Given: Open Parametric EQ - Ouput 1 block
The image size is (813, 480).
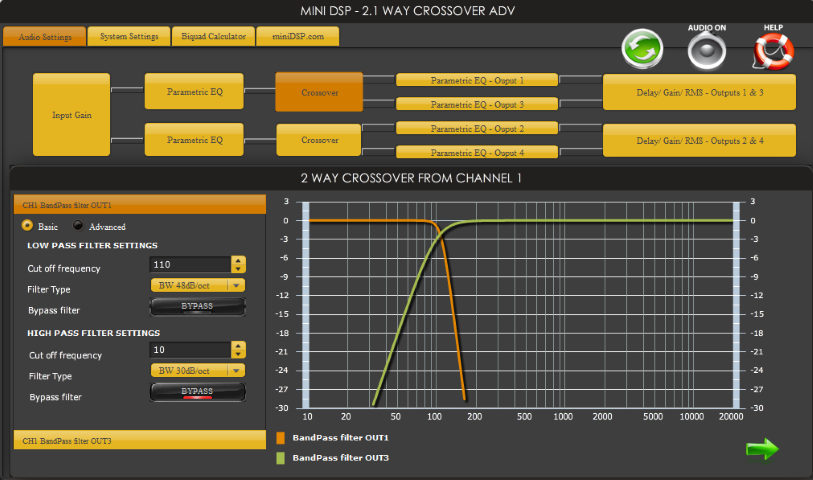Looking at the screenshot, I should coord(477,80).
